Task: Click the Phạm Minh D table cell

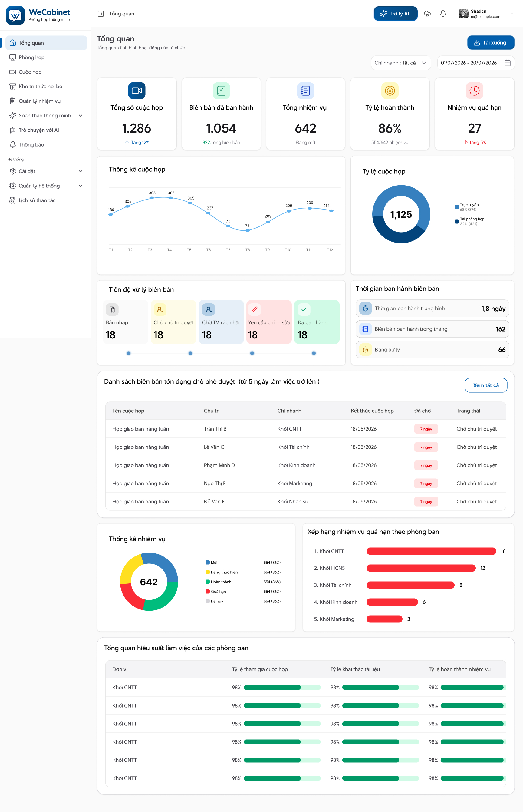Action: pos(219,465)
